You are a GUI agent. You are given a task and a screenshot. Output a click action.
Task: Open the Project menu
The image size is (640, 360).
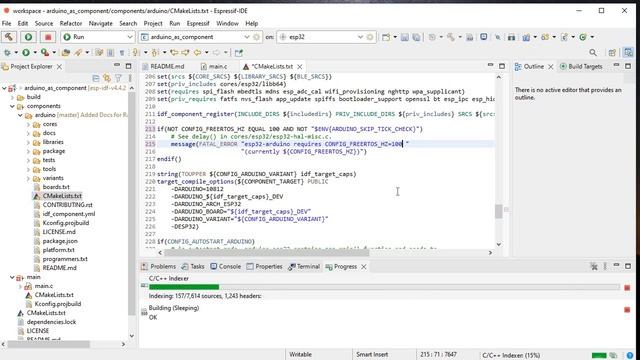pyautogui.click(x=153, y=24)
